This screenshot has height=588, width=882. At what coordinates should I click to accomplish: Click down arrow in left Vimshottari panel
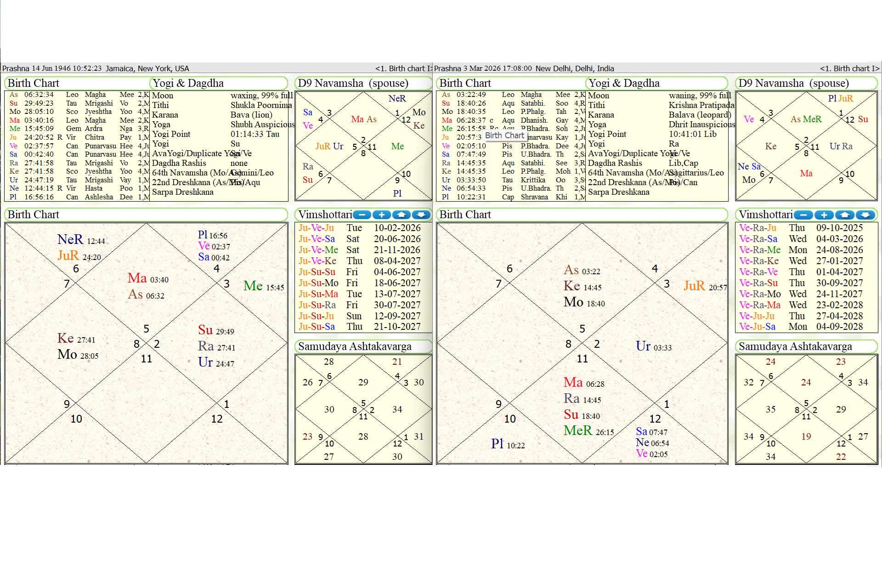click(421, 215)
